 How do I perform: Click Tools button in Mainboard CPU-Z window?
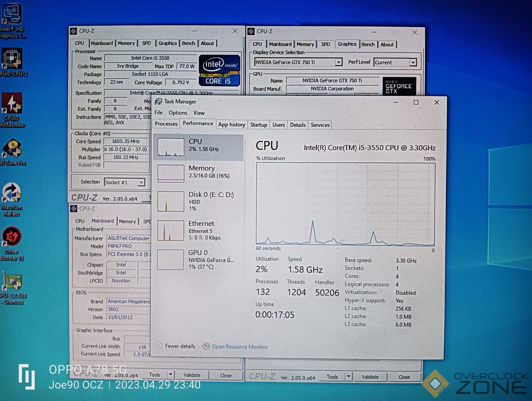155,375
